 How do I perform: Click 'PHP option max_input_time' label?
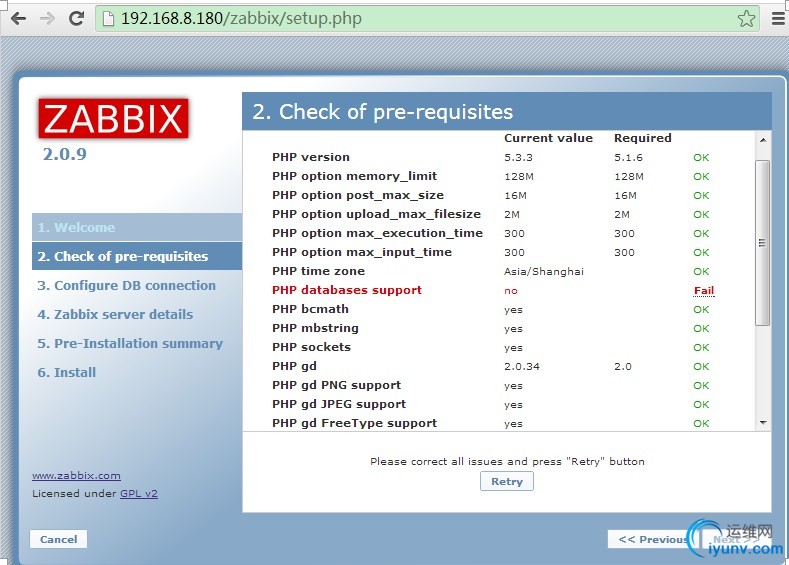(362, 252)
